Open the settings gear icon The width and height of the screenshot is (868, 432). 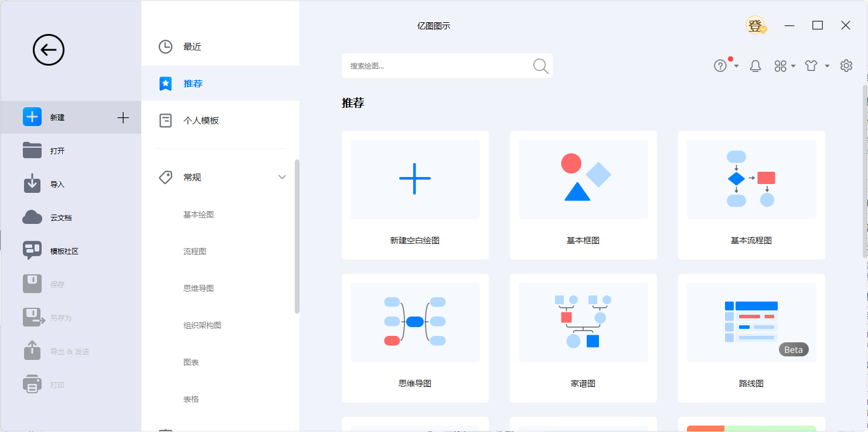[846, 66]
